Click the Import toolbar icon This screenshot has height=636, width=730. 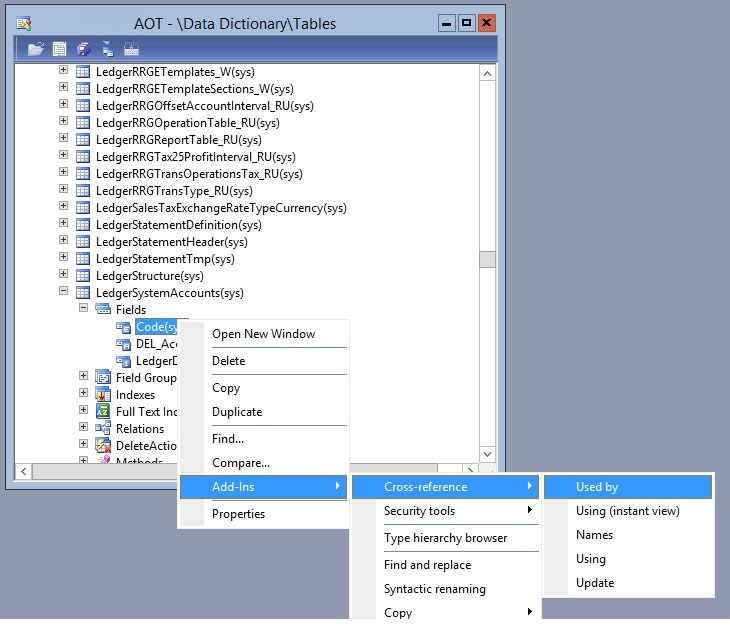point(107,49)
